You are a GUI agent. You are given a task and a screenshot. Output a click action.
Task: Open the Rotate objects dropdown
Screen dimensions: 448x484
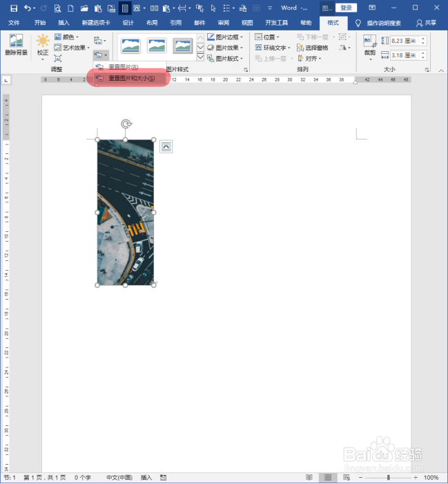coord(344,48)
